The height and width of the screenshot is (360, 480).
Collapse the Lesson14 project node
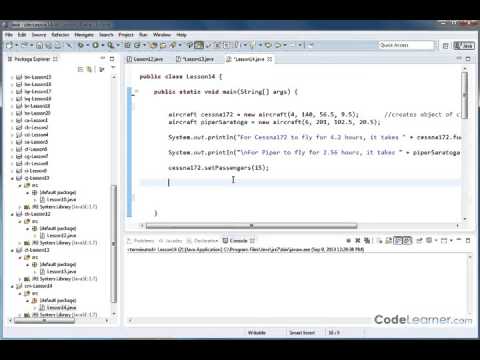[12, 286]
